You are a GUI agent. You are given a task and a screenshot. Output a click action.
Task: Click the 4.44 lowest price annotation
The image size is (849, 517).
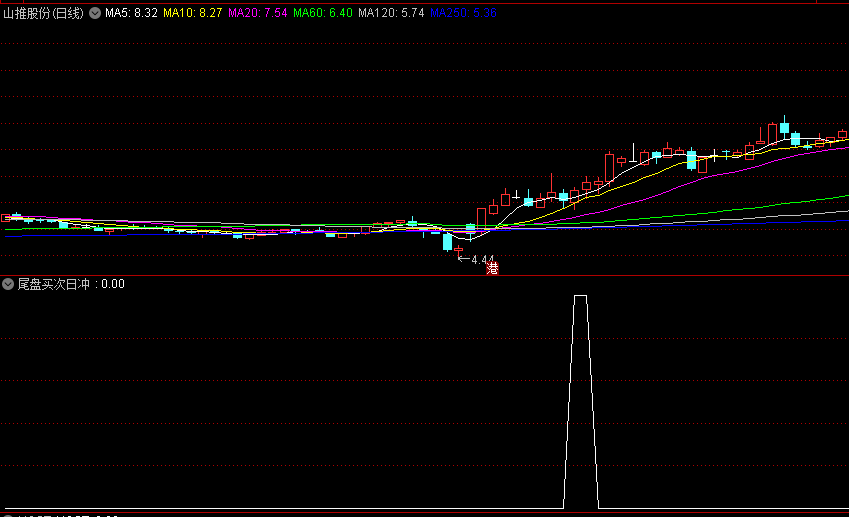[476, 260]
